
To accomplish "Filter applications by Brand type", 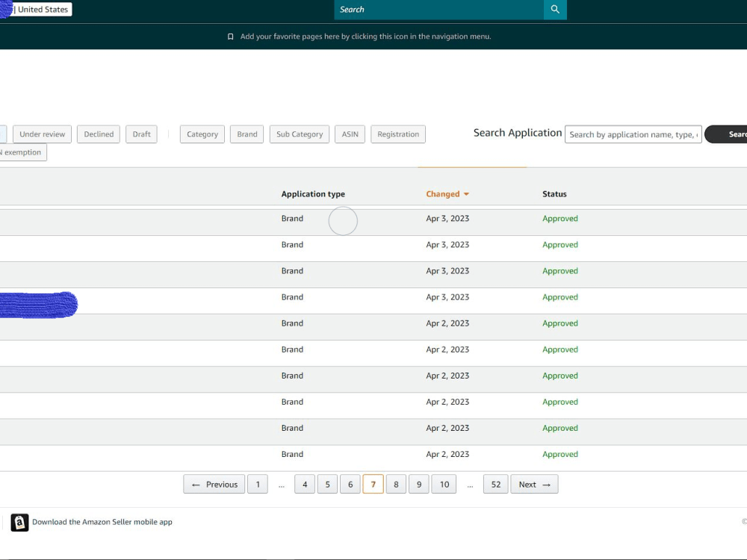I will pyautogui.click(x=247, y=134).
